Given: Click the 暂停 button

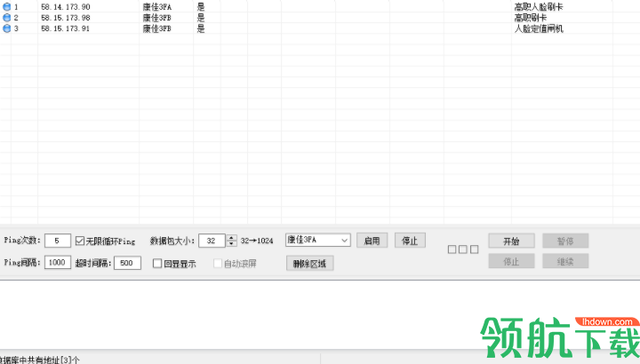Looking at the screenshot, I should [565, 241].
